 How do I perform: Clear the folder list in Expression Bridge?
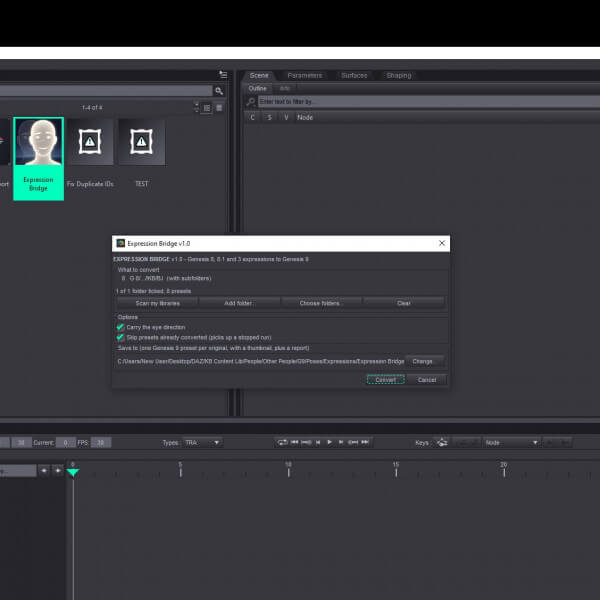point(404,303)
